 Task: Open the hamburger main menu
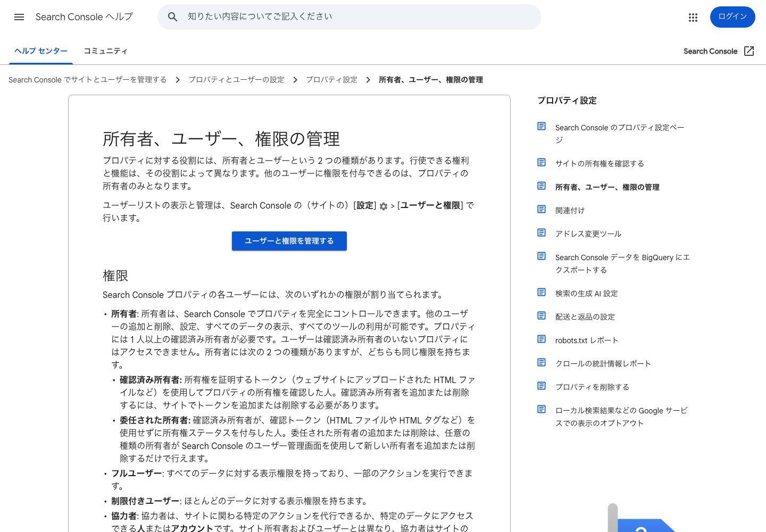(x=19, y=17)
